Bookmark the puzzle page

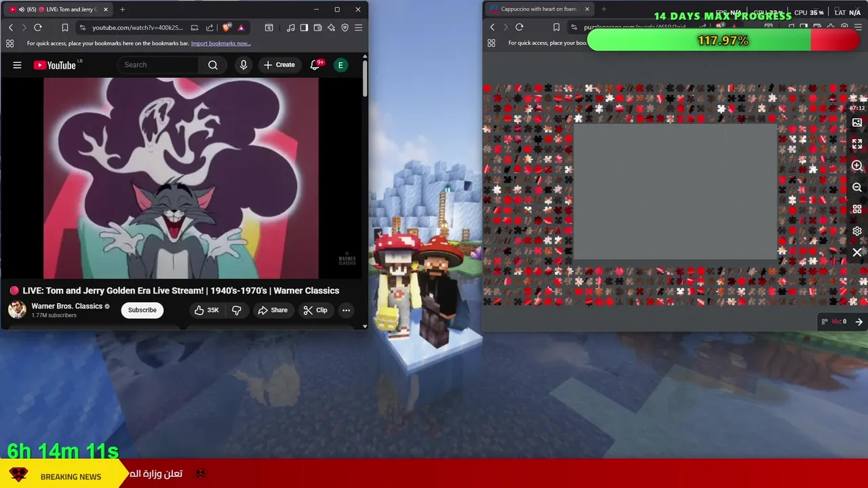coord(556,27)
